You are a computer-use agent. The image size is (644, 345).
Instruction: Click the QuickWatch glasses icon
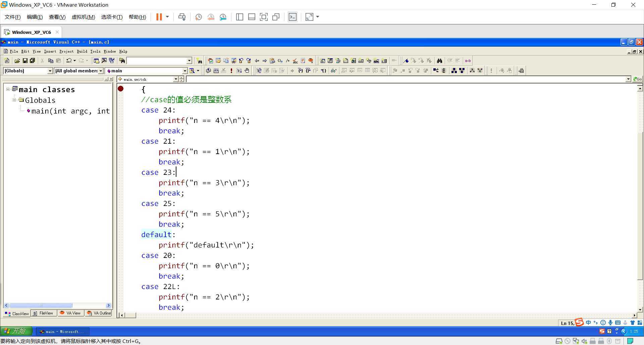[x=333, y=70]
